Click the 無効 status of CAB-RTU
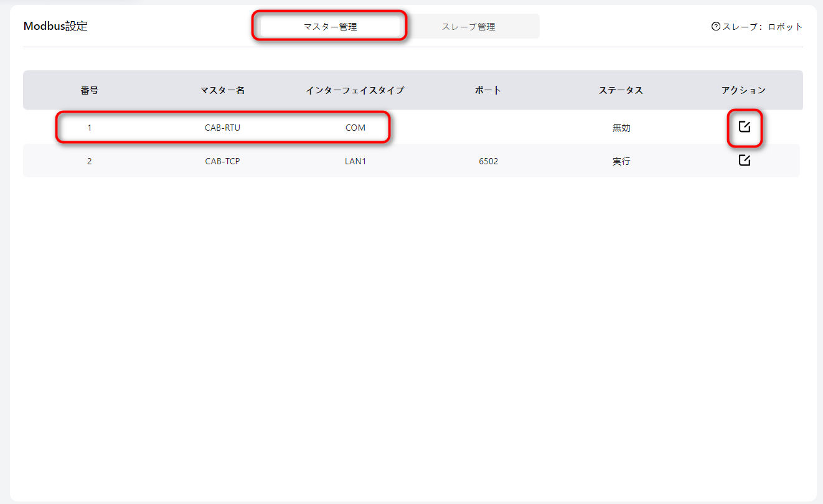This screenshot has width=823, height=504. (x=621, y=128)
